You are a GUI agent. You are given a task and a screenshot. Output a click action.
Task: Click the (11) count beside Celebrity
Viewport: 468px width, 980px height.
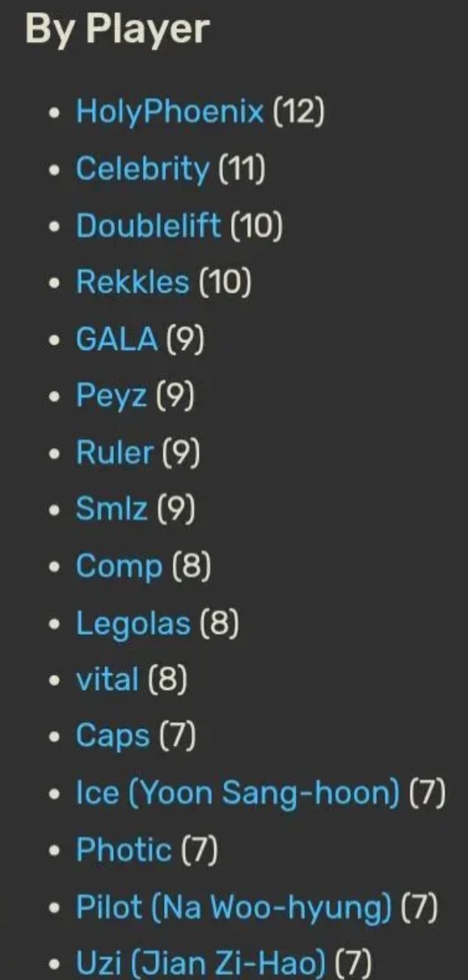click(241, 168)
